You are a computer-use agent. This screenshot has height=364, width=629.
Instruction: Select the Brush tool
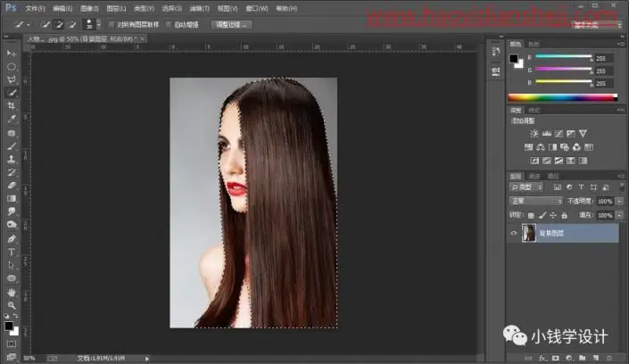point(12,146)
